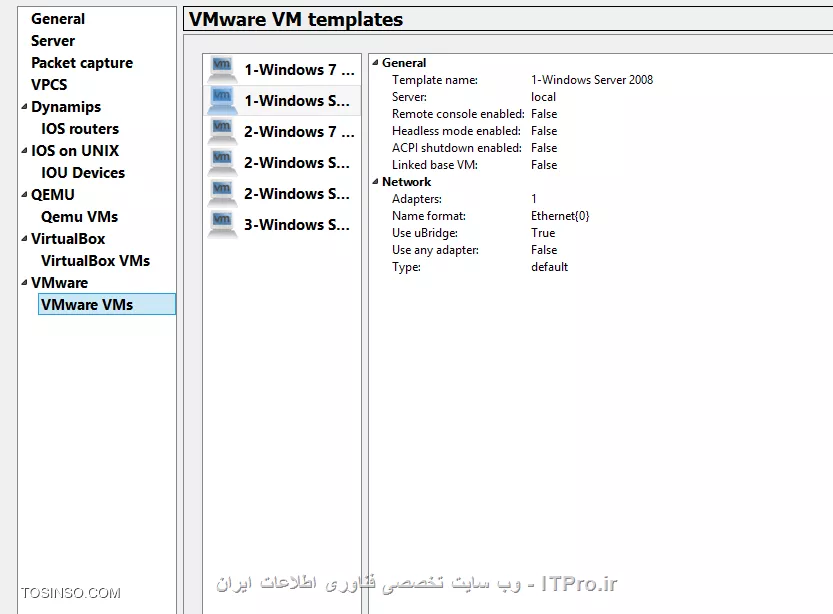Viewport: 833px width, 614px height.
Task: Click the Network section heading text
Action: pyautogui.click(x=406, y=182)
